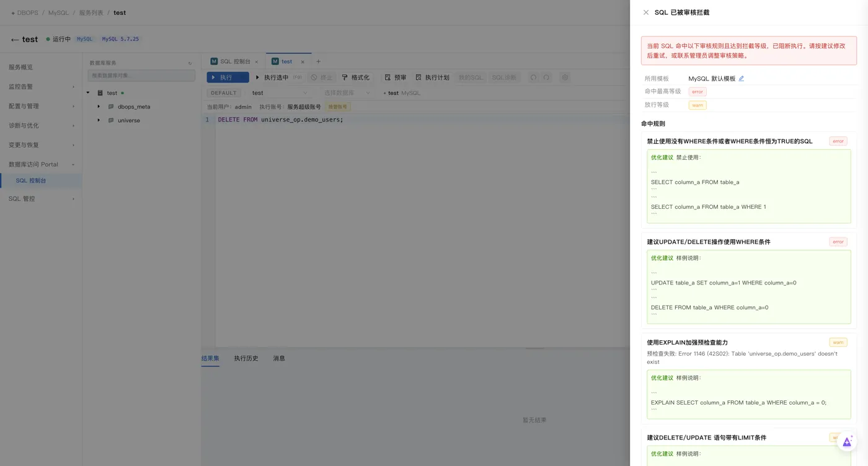Viewport: 868px width, 466px height.
Task: Close the SQL 已被审核拦截 drawer
Action: coord(645,12)
